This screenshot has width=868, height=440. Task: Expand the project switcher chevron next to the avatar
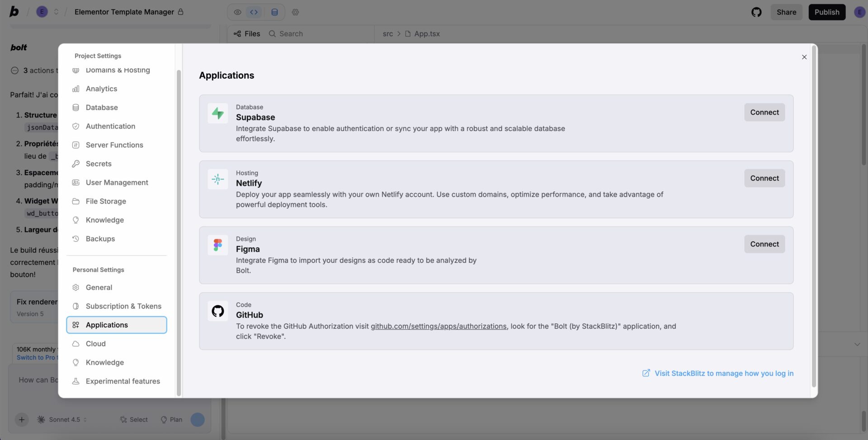(56, 11)
